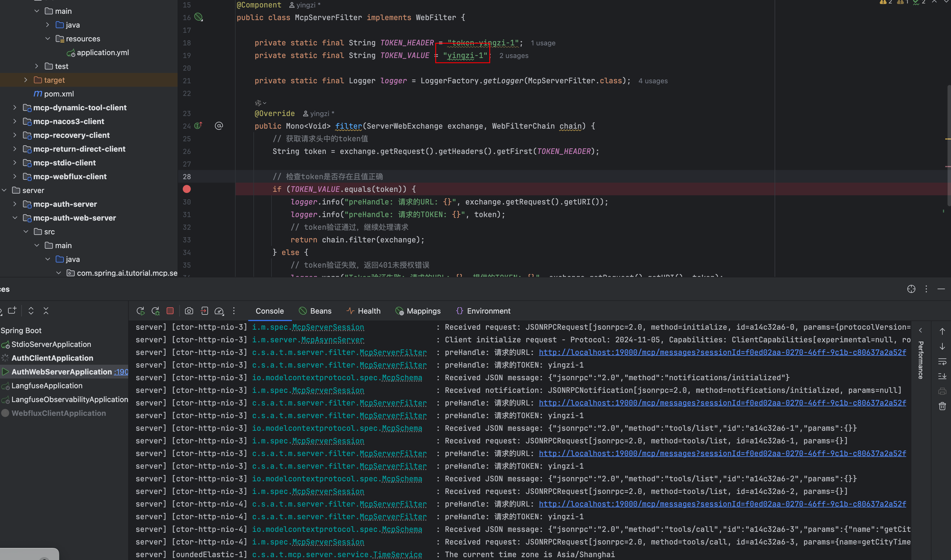Click the thread dump camera icon
The image size is (951, 560).
[189, 310]
